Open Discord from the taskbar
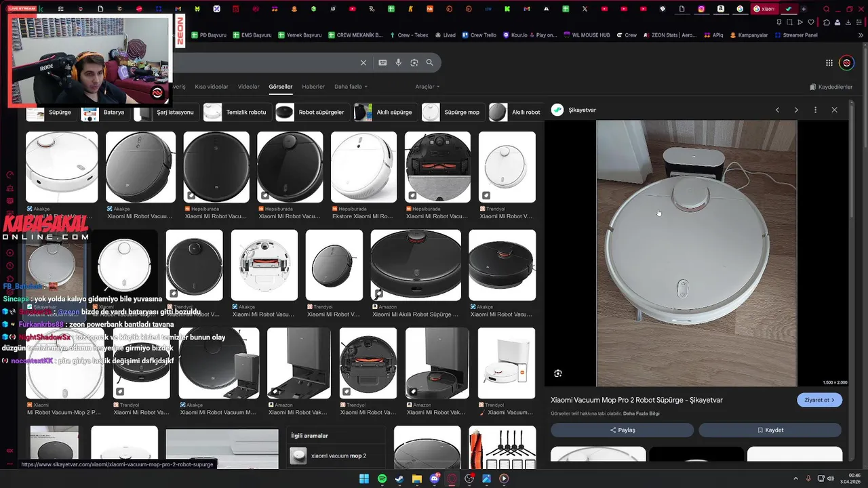Viewport: 868px width, 488px height. point(435,479)
